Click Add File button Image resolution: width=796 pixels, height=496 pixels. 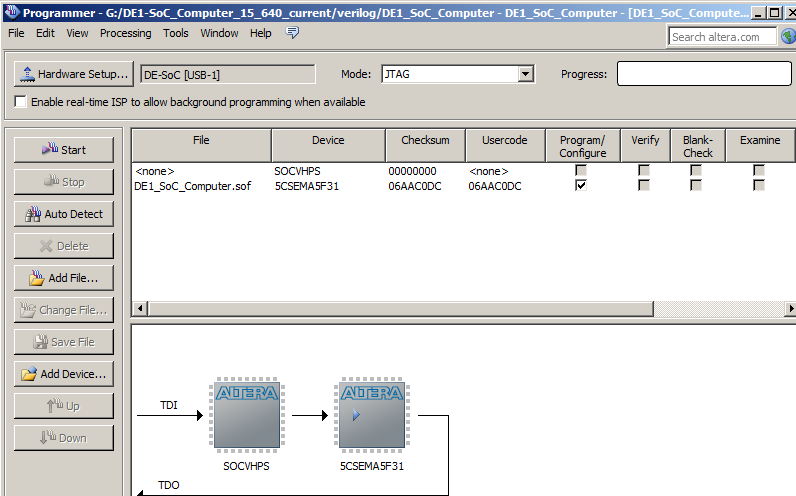63,278
